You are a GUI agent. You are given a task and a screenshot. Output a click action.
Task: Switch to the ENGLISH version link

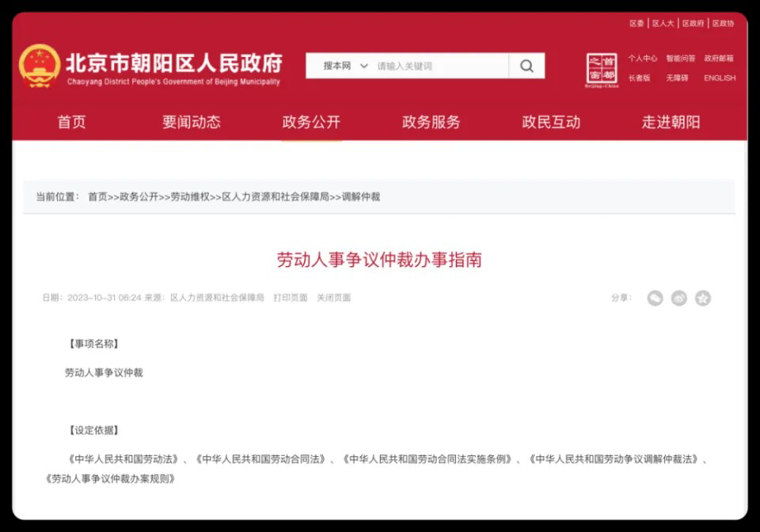[720, 78]
